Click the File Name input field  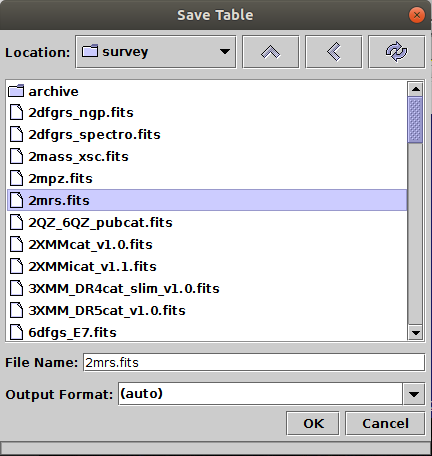[254, 362]
